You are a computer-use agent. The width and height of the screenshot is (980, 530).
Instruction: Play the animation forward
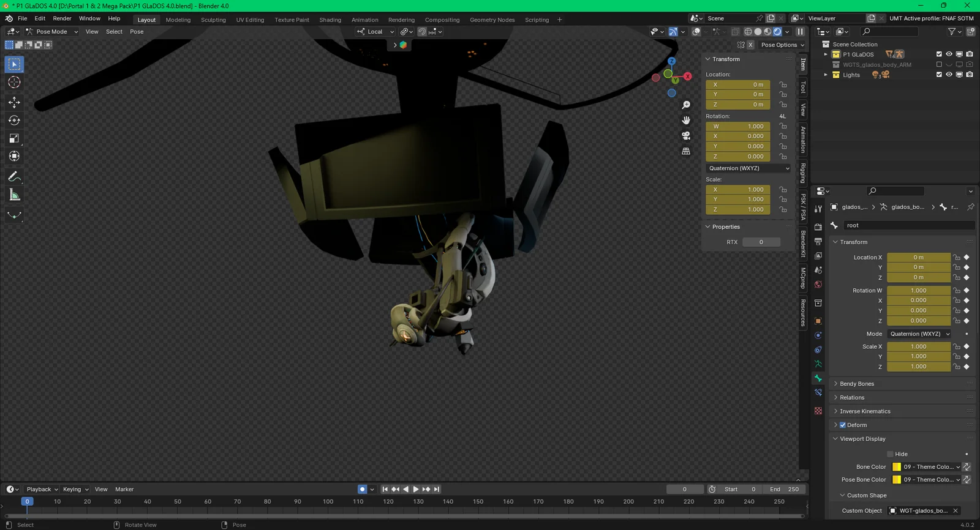click(x=416, y=489)
